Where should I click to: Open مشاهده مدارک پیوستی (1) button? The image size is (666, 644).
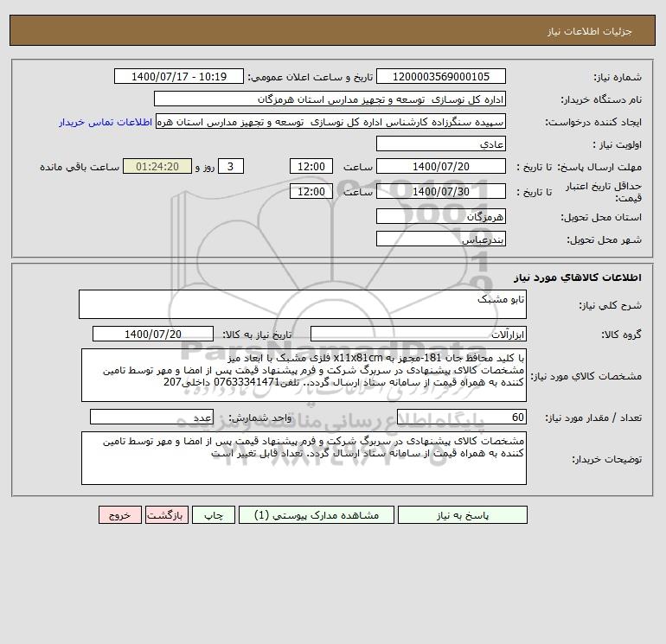click(317, 515)
